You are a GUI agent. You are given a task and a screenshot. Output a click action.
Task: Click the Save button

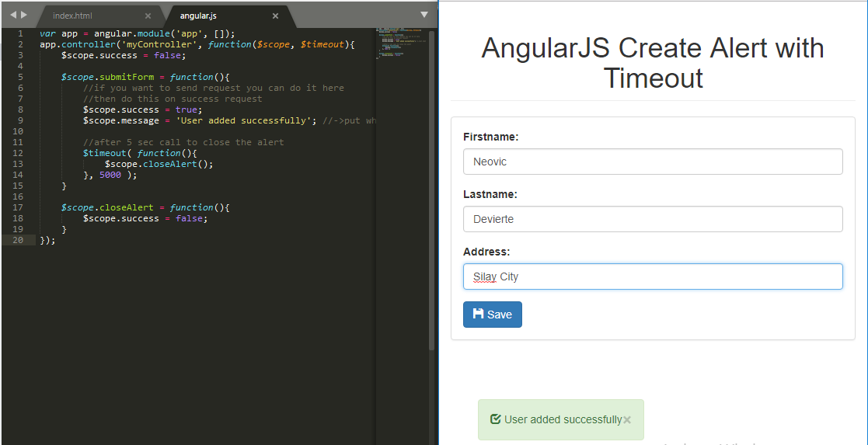click(492, 315)
